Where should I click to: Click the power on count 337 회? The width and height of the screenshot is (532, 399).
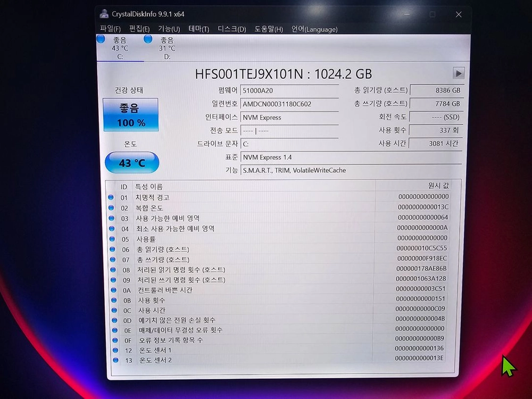point(435,130)
